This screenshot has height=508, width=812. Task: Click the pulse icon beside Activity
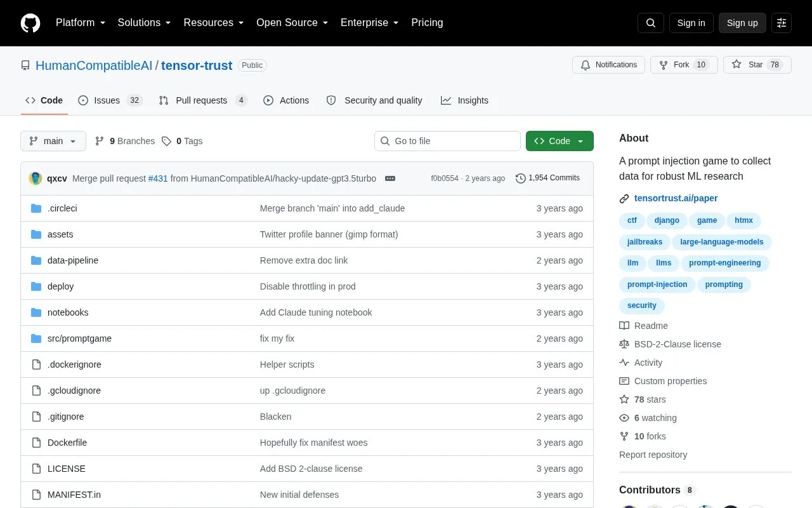[x=624, y=363]
